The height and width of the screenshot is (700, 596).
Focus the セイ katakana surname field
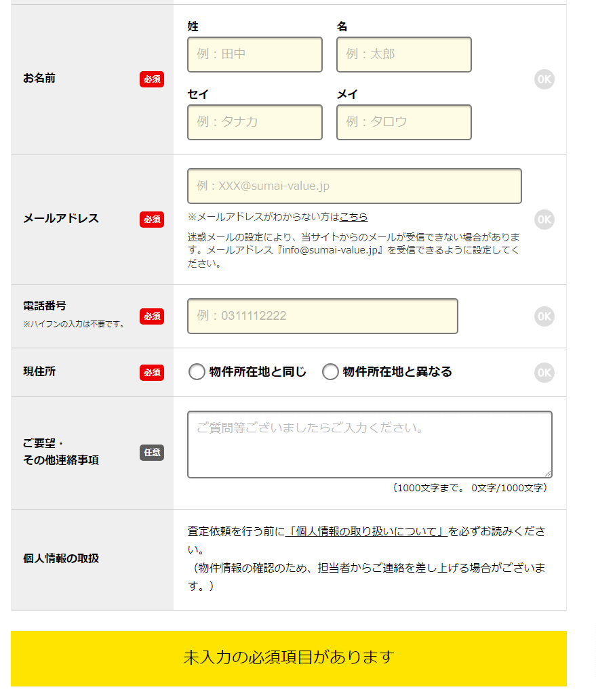tap(255, 123)
